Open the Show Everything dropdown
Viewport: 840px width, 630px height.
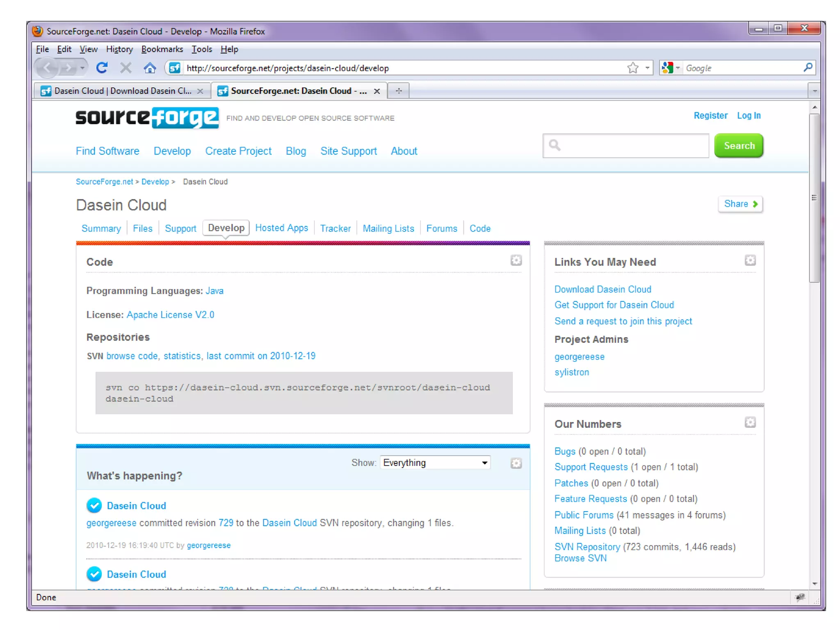click(435, 463)
